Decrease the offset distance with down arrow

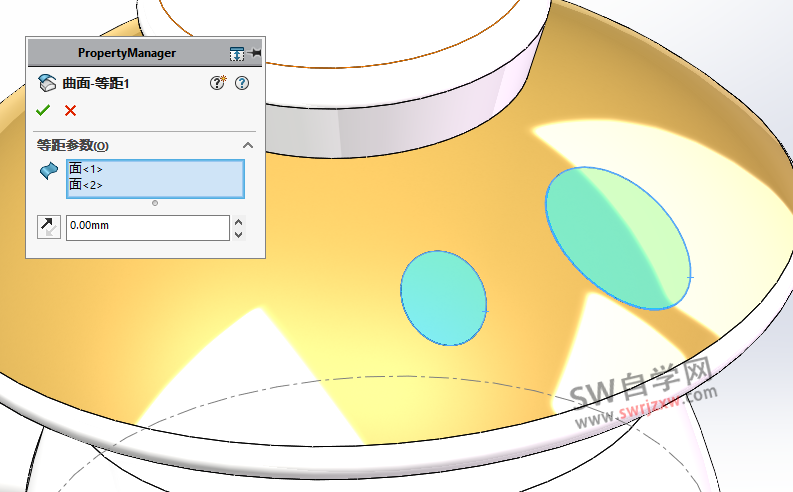coord(238,234)
